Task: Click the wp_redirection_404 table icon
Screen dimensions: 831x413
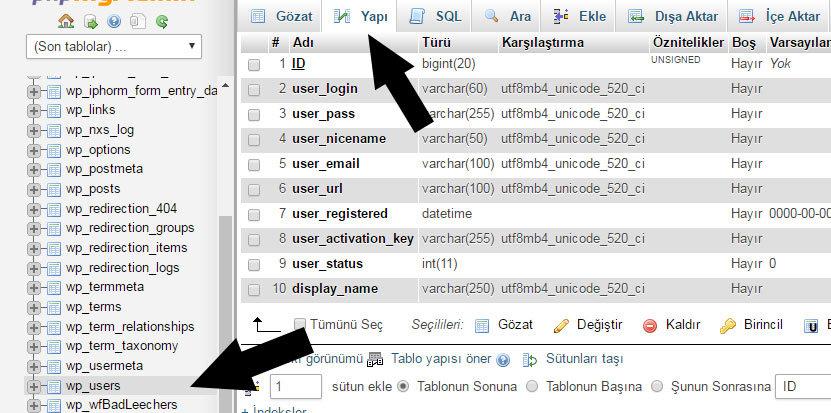Action: [x=54, y=209]
